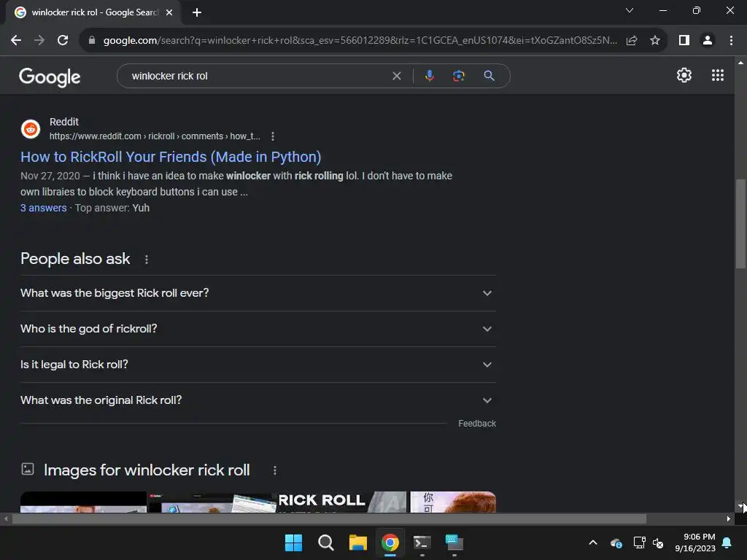The height and width of the screenshot is (560, 747).
Task: Reload the current page
Action: (63, 41)
